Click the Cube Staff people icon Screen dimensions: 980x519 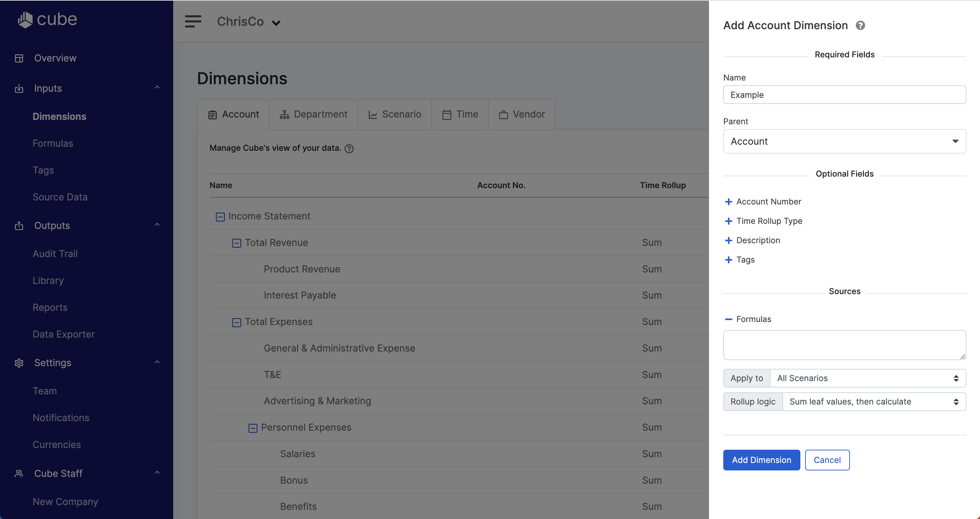(x=19, y=473)
